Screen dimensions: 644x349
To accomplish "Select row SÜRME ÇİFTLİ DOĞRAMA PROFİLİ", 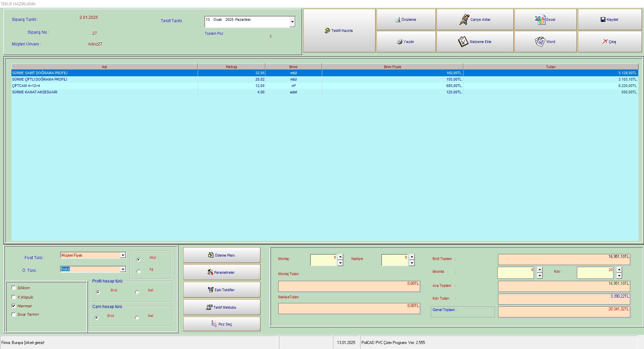I will (325, 79).
